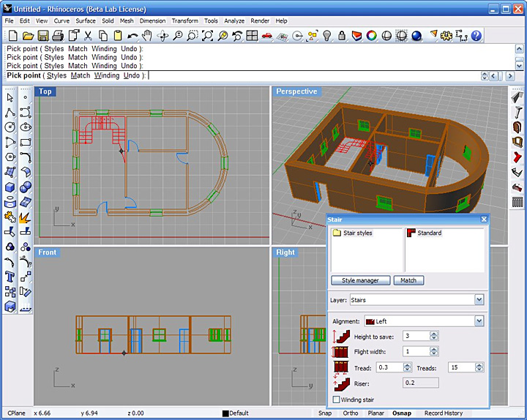Screen dimensions: 527x420
Task: Open the Help question mark icon
Action: point(476,35)
